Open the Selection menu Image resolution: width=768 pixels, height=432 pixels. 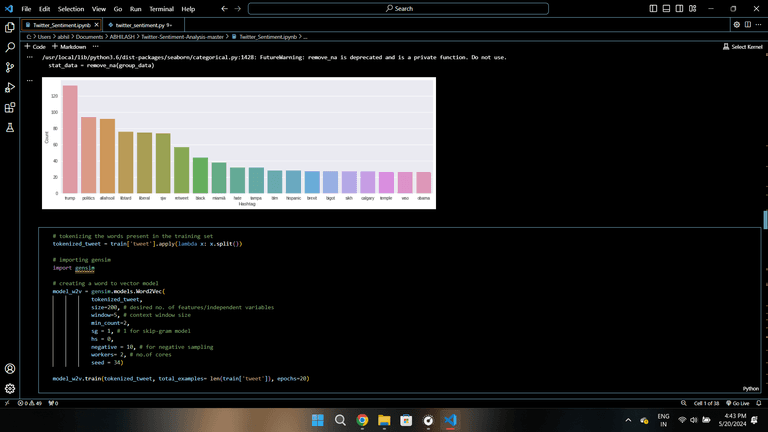click(71, 9)
